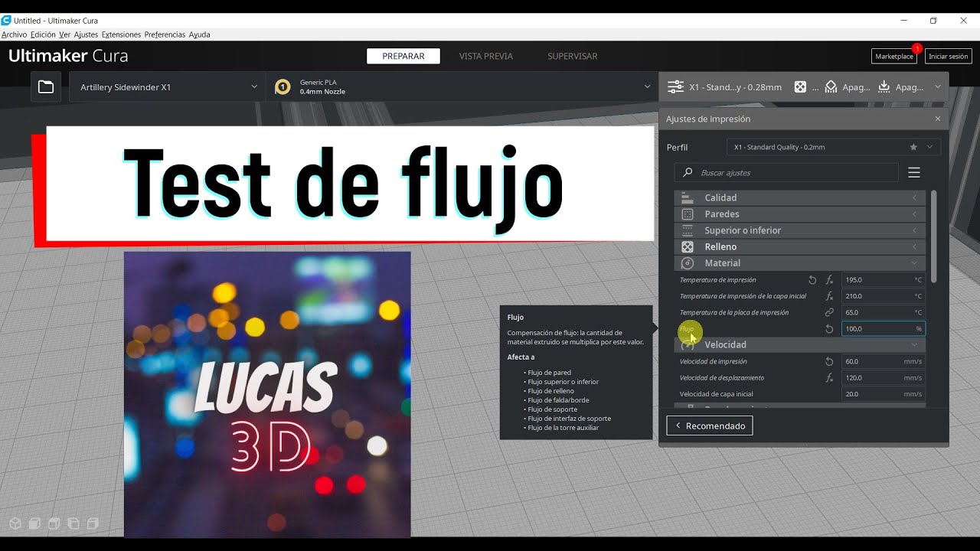Click the search magnifier icon
This screenshot has height=551, width=980.
pos(688,173)
